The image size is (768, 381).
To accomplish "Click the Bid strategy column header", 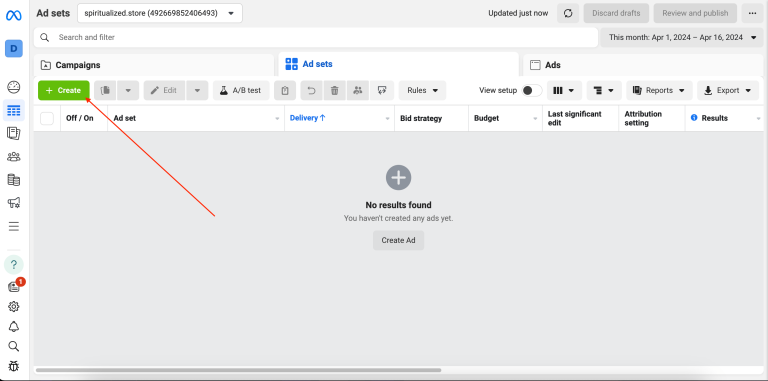I will (x=432, y=118).
